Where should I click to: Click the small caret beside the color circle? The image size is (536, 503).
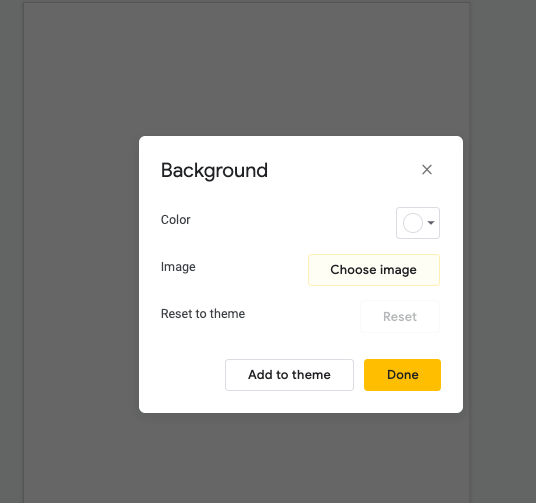coord(431,223)
